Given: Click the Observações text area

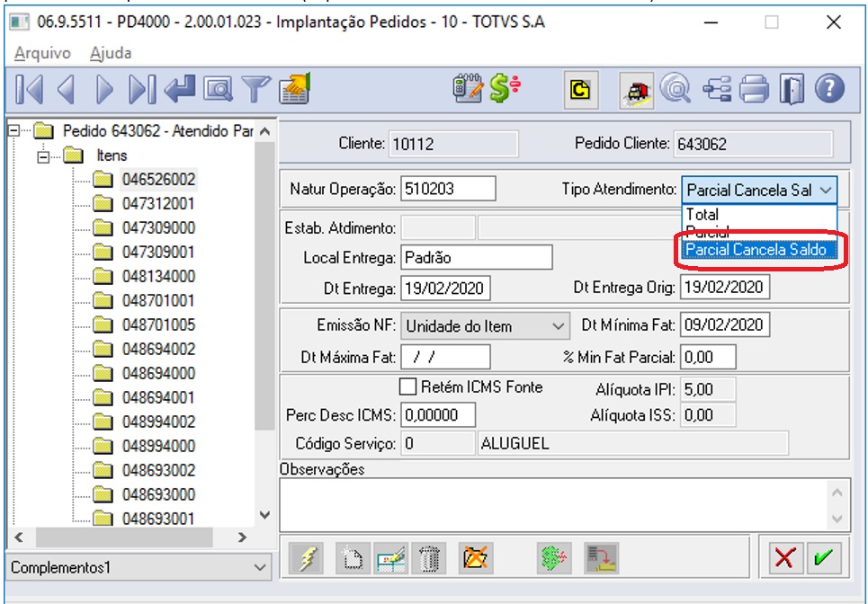Looking at the screenshot, I should 553,504.
